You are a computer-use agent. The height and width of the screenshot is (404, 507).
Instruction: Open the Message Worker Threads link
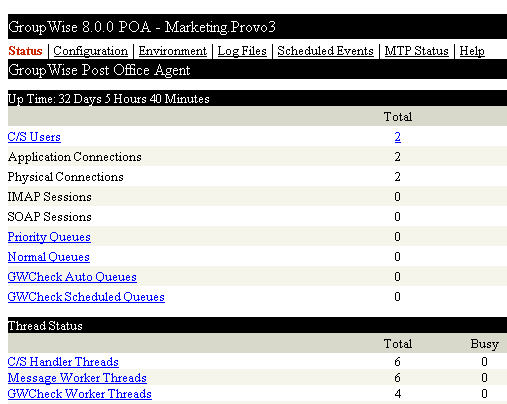click(77, 378)
